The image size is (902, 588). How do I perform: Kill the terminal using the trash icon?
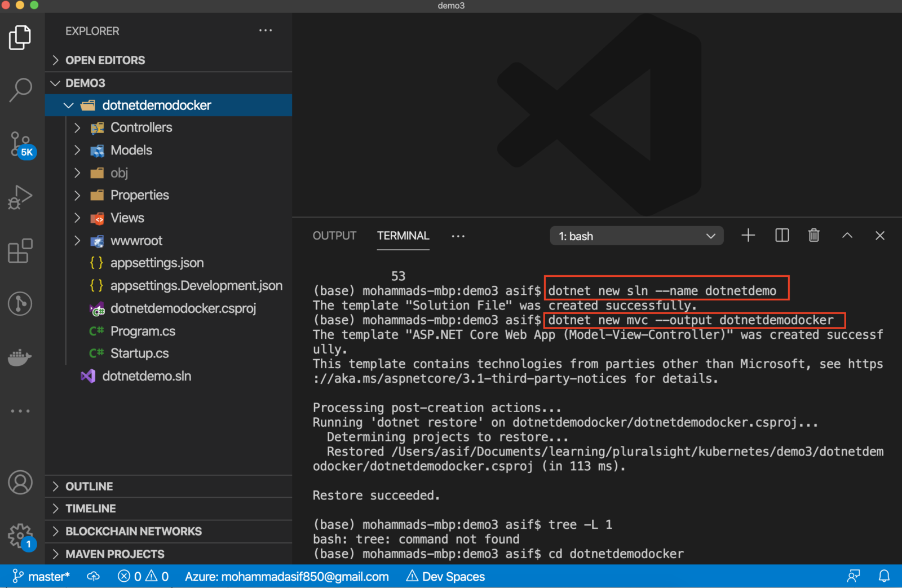(x=813, y=235)
